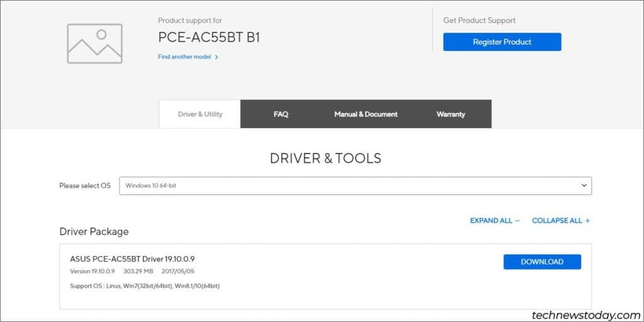Click the PCE-AC55BT B1 model name
Screen dimensions: 644x322
[209, 37]
